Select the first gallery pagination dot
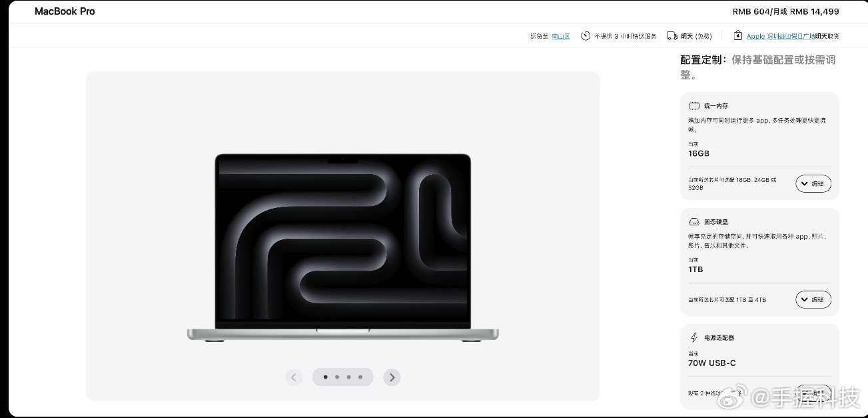Screen dimensions: 868x418 (x=325, y=377)
